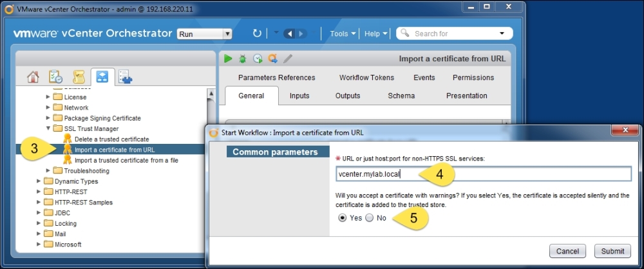Select Delete a trusted certificate workflow
Viewport: 644px width, 269px height.
[111, 139]
